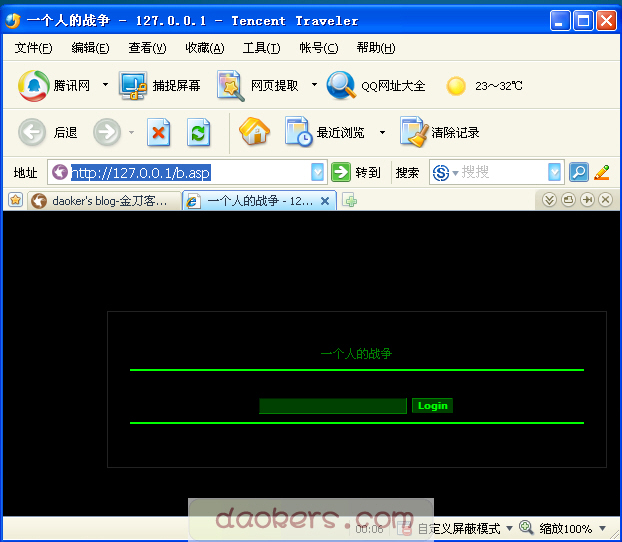Expand the search box dropdown arrow

coord(555,173)
